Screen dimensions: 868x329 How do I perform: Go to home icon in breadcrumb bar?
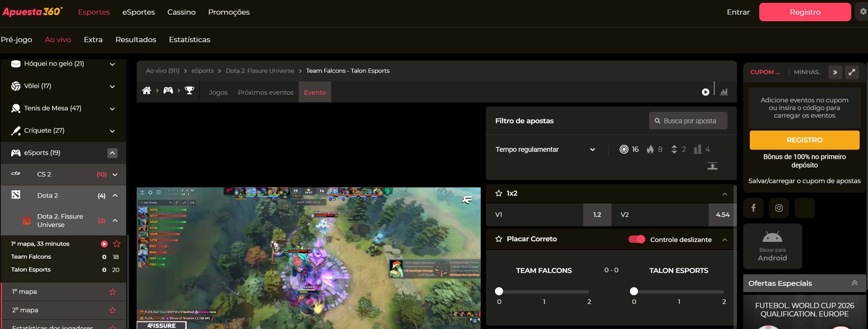[x=147, y=91]
